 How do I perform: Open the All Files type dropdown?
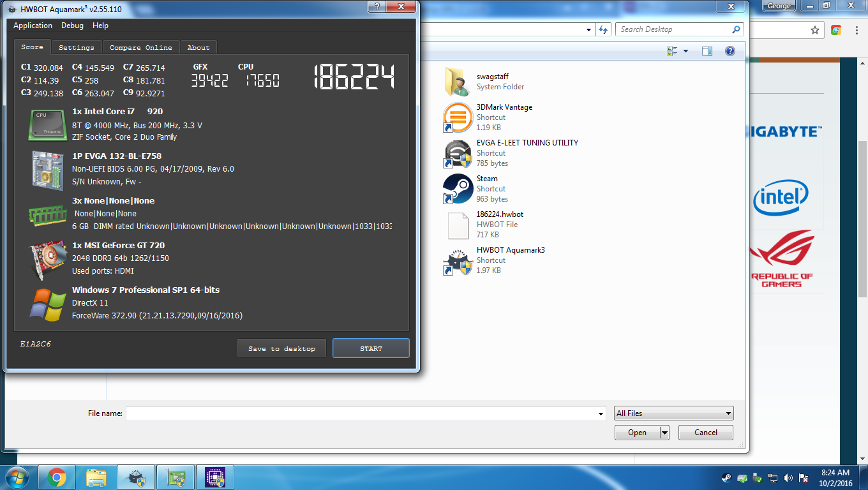674,413
